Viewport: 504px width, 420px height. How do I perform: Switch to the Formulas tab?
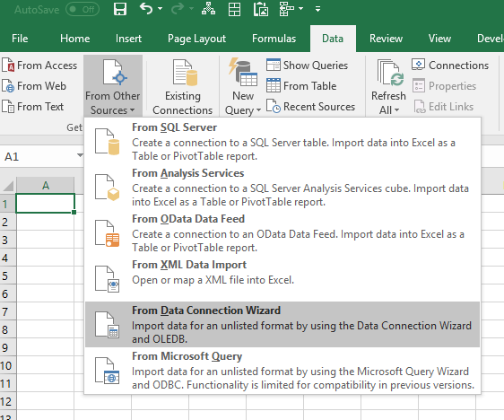tap(274, 39)
